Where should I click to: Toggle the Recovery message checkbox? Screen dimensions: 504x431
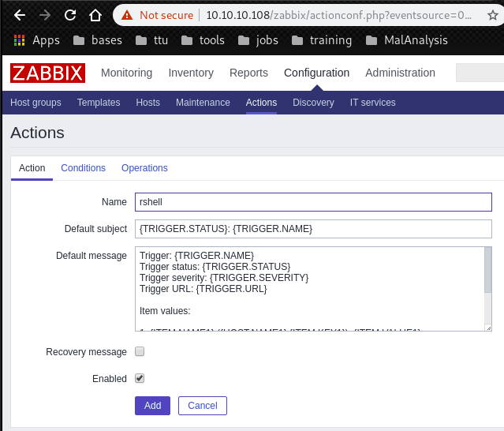(140, 351)
